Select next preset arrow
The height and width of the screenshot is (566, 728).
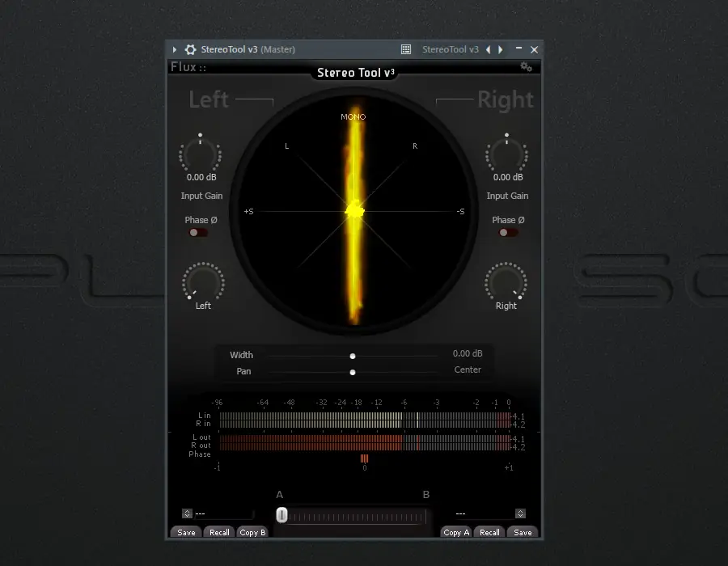[501, 49]
